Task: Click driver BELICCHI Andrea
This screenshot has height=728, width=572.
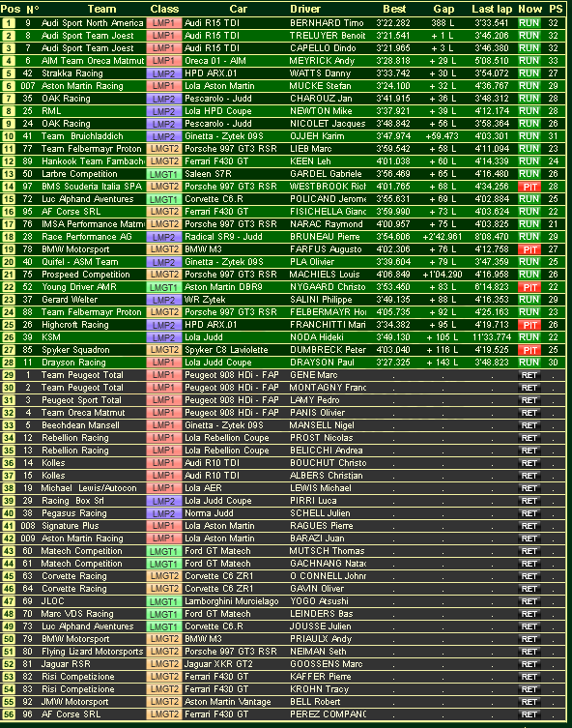Action: click(x=327, y=450)
